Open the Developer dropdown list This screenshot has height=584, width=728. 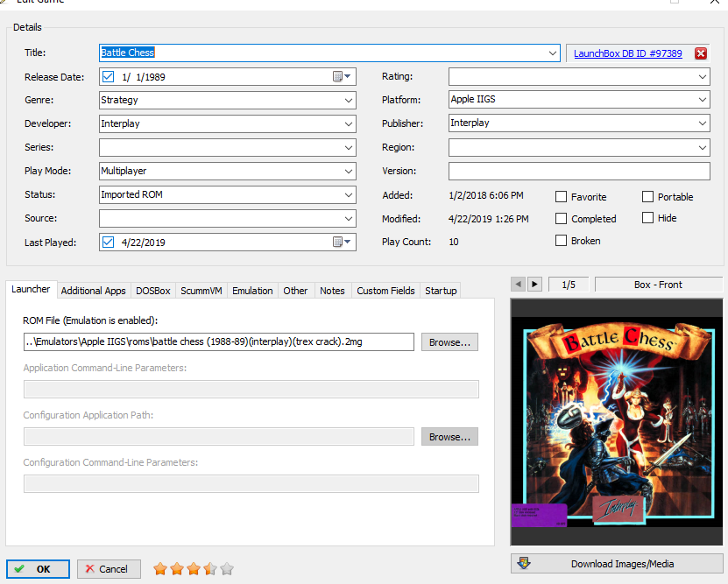click(x=348, y=123)
